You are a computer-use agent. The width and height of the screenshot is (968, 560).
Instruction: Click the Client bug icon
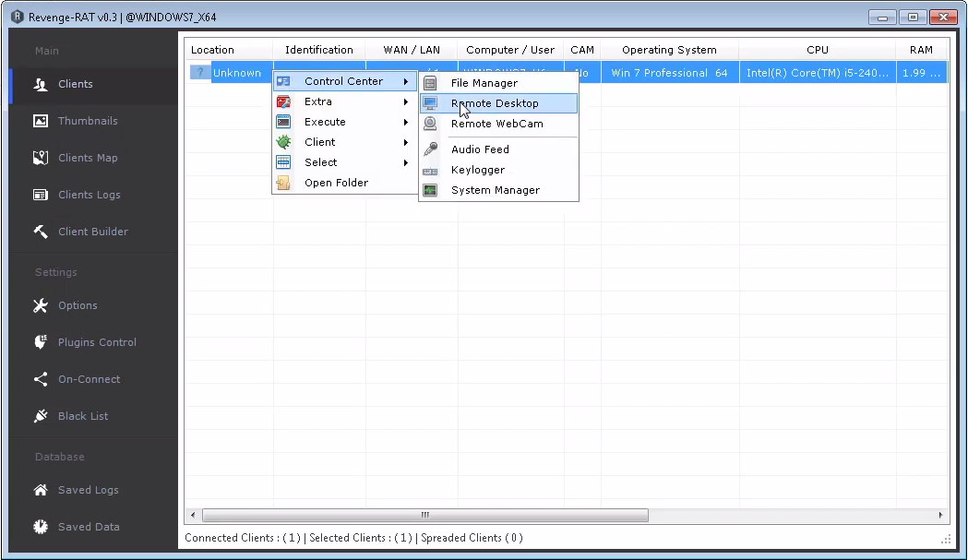283,142
